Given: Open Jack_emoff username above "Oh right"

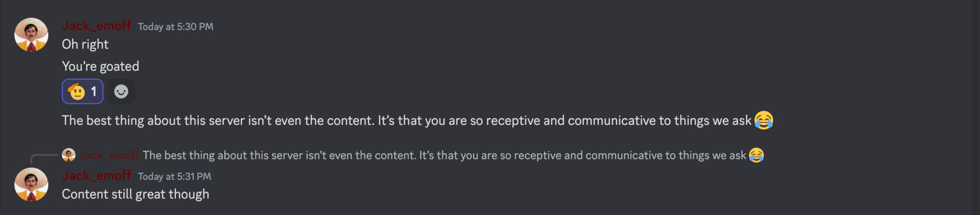Looking at the screenshot, I should (97, 26).
